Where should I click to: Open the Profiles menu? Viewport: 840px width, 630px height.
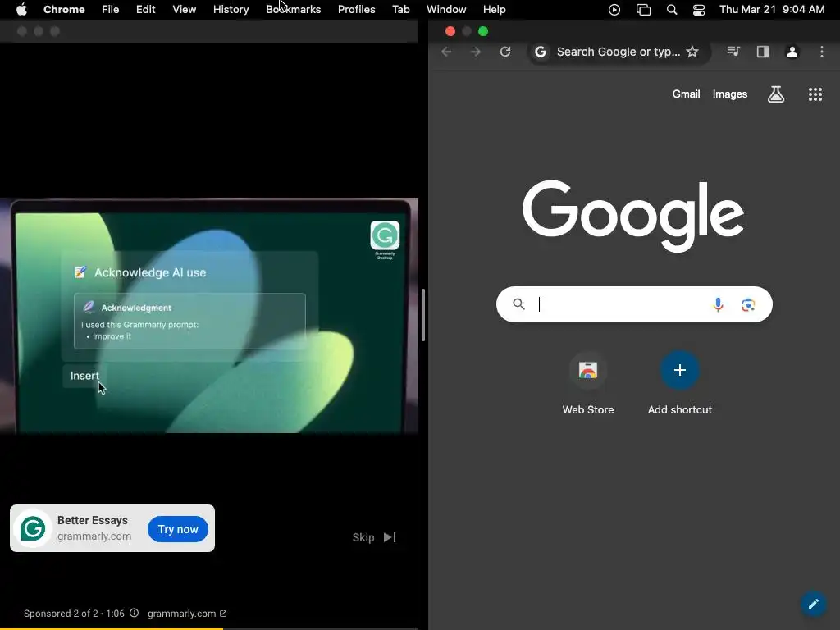[x=356, y=9]
